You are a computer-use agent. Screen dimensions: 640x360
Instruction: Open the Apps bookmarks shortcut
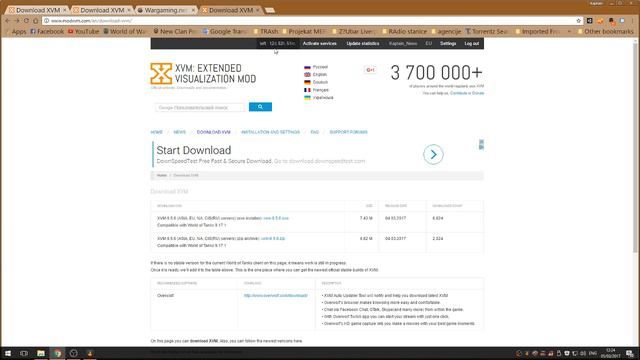click(x=15, y=31)
